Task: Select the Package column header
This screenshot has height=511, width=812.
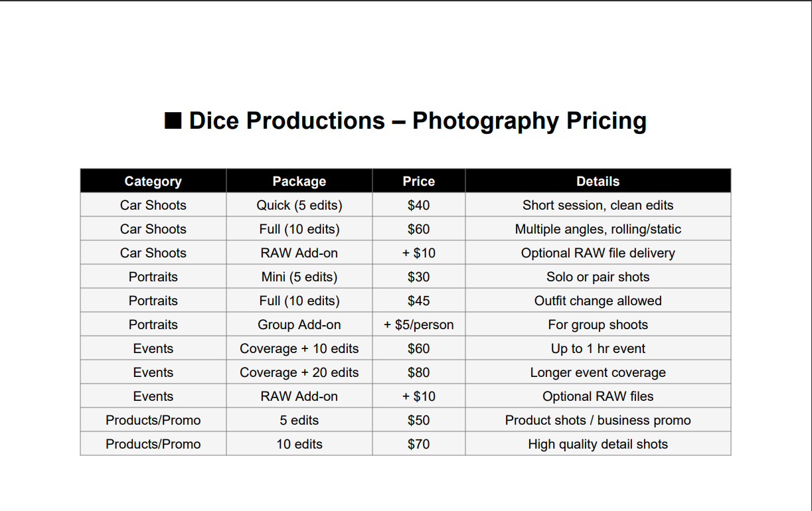Action: (x=299, y=181)
